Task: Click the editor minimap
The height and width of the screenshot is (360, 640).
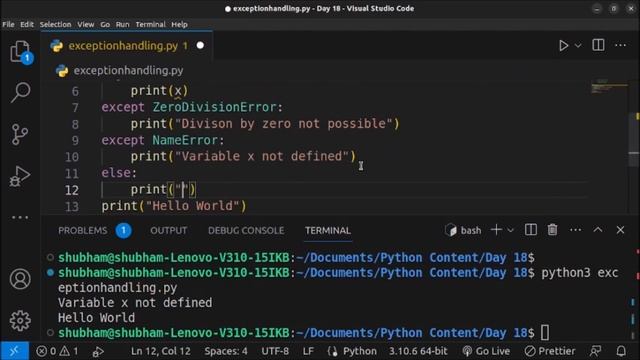Action: click(609, 88)
